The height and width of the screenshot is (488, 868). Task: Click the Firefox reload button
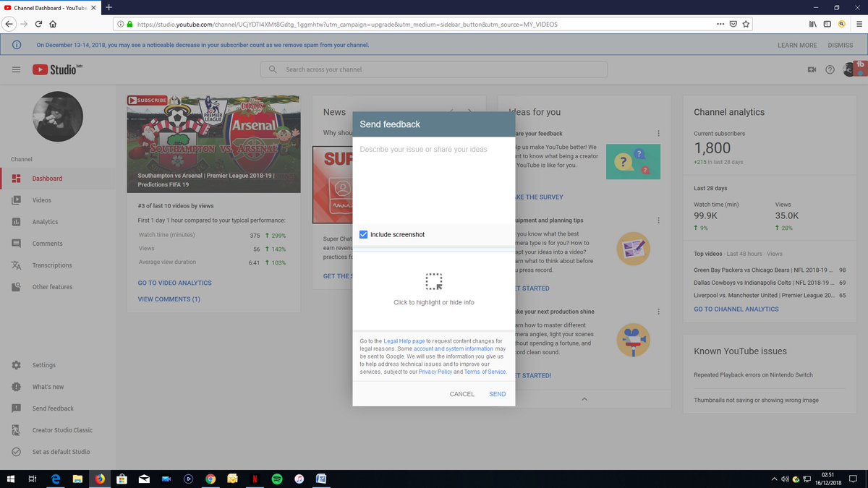tap(40, 24)
